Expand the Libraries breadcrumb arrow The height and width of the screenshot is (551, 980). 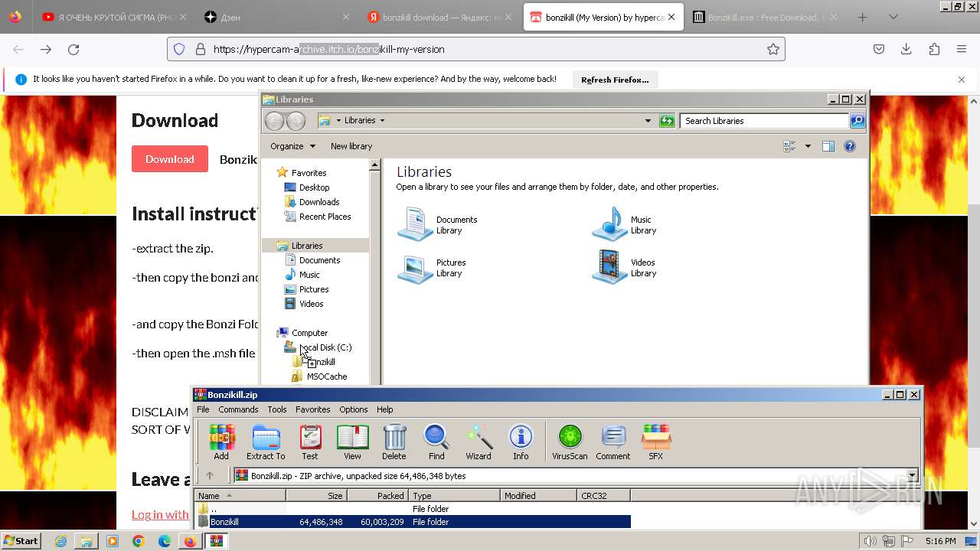coord(382,120)
